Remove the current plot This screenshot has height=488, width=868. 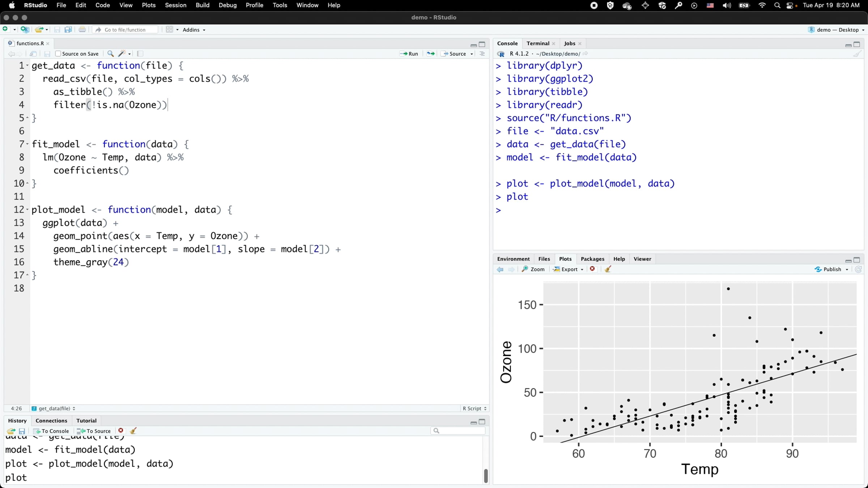click(592, 269)
